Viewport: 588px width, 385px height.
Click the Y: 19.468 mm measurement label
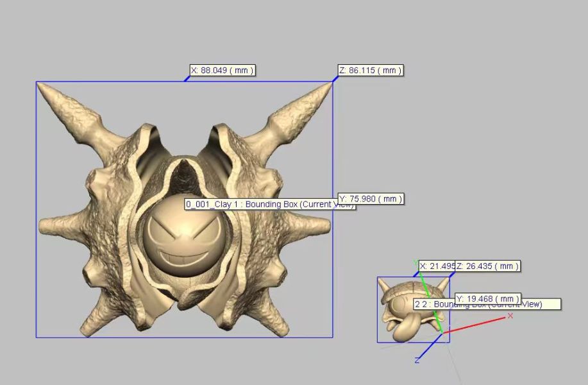489,298
